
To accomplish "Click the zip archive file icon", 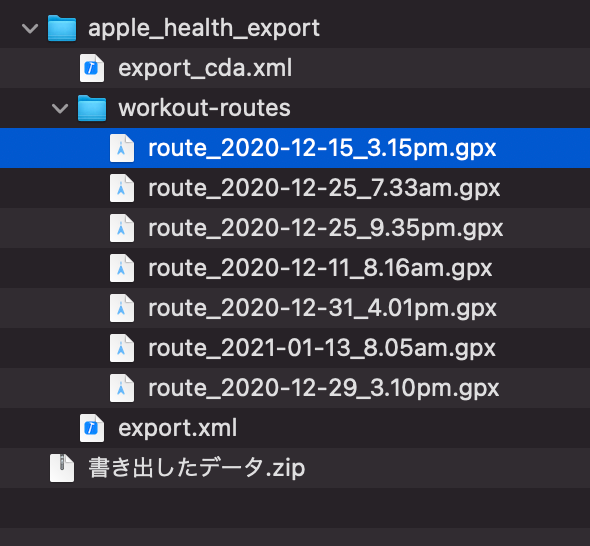I will (x=62, y=468).
